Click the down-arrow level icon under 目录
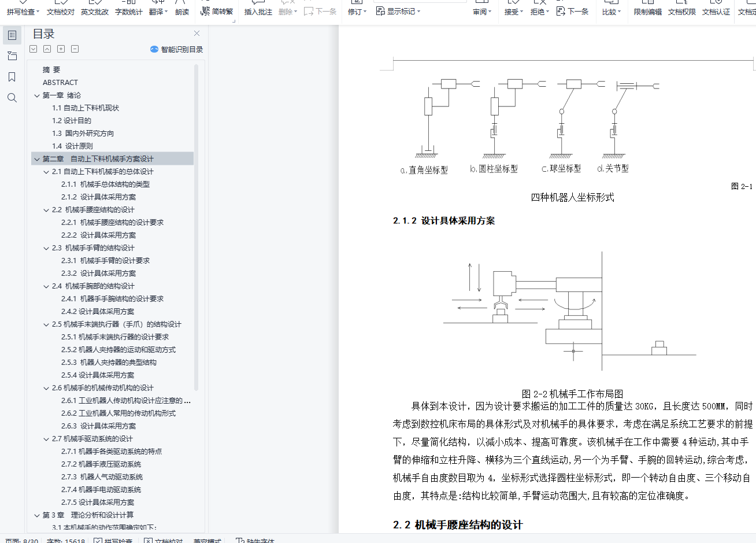756x543 pixels. tap(34, 49)
